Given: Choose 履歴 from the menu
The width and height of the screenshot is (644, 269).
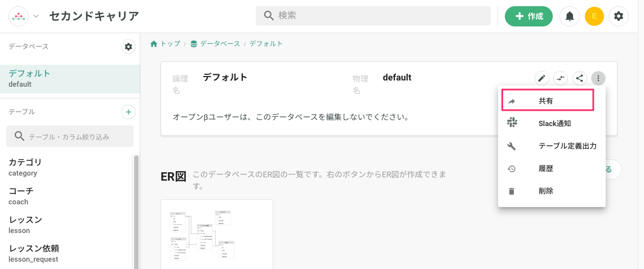Looking at the screenshot, I should click(x=552, y=168).
